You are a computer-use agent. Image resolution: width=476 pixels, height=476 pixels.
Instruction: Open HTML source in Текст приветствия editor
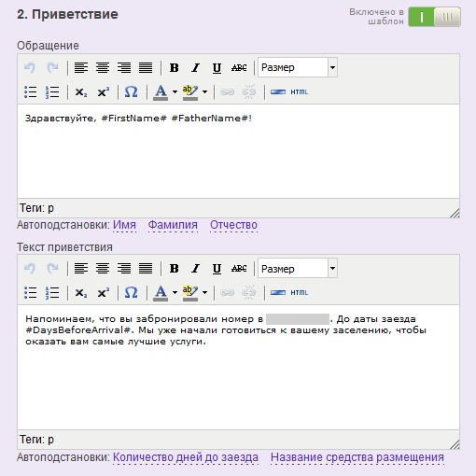(300, 292)
